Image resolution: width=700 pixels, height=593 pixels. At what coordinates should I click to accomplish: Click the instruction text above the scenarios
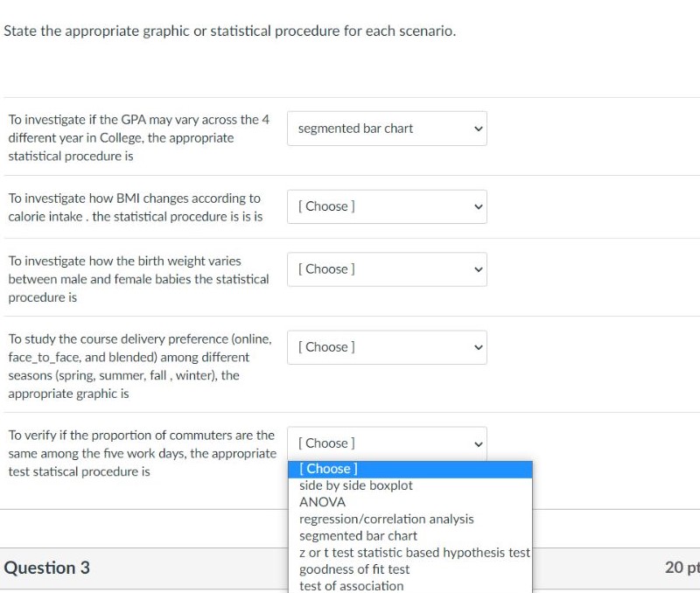(229, 31)
